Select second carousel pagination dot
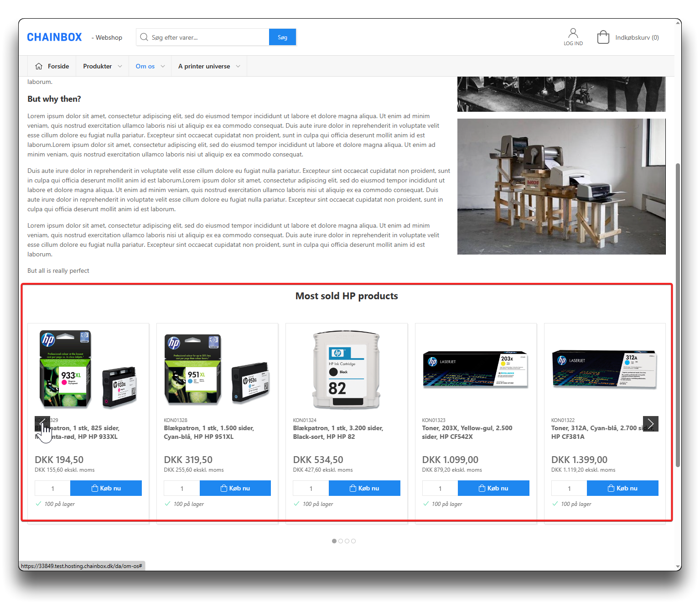This screenshot has width=700, height=604. (341, 541)
